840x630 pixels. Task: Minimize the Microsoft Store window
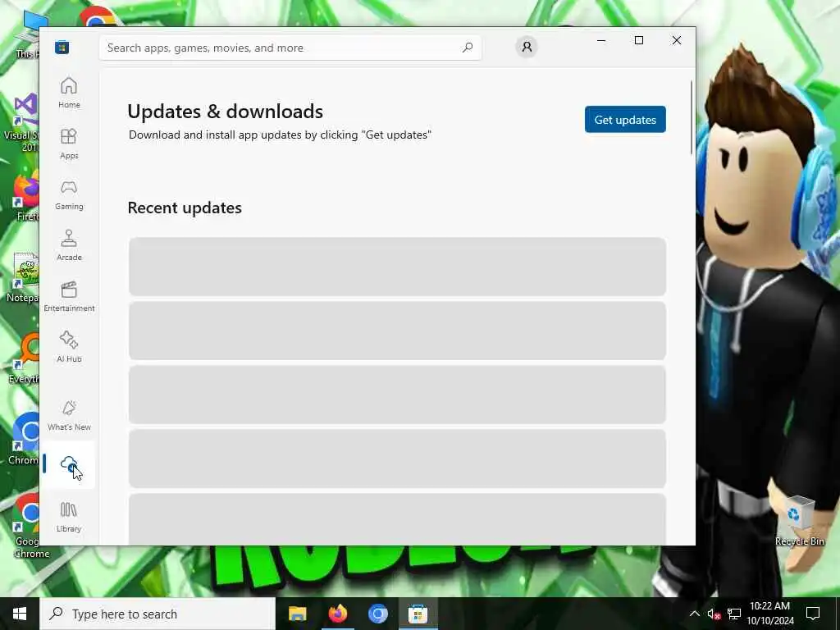click(x=601, y=40)
